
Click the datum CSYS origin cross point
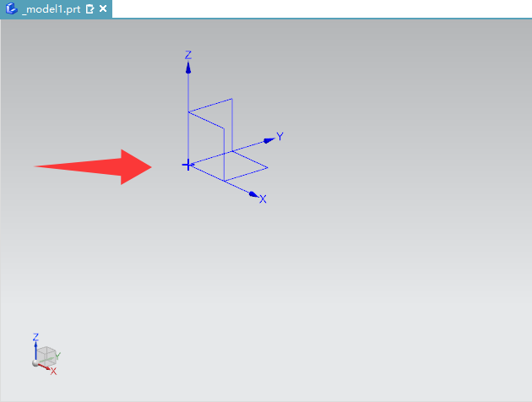(x=187, y=166)
